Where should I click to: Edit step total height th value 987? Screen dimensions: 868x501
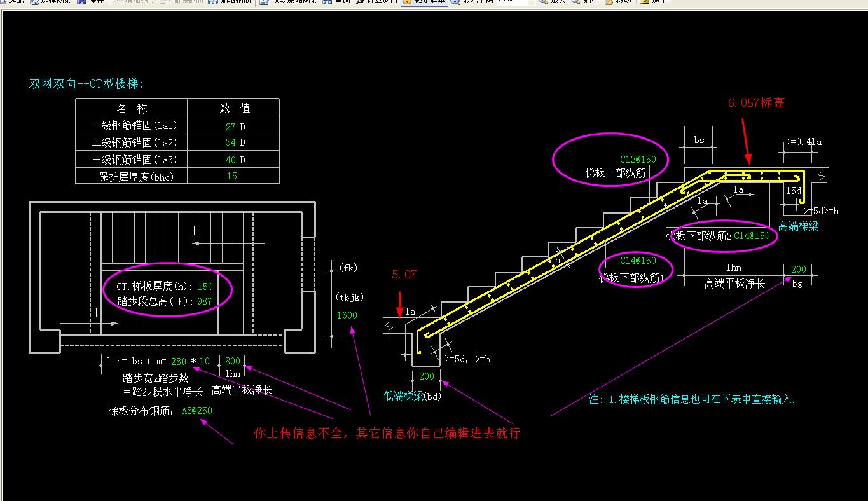pos(204,301)
